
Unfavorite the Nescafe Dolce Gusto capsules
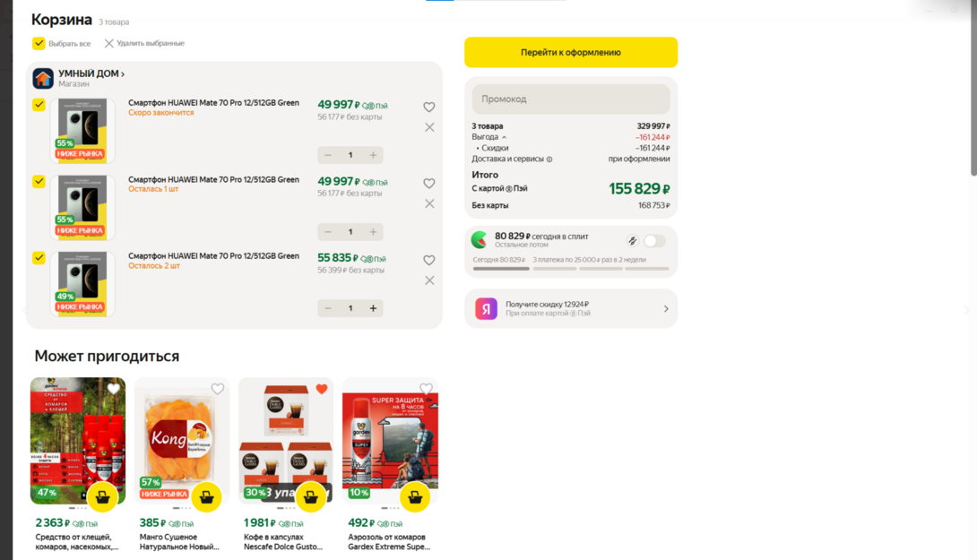[322, 389]
